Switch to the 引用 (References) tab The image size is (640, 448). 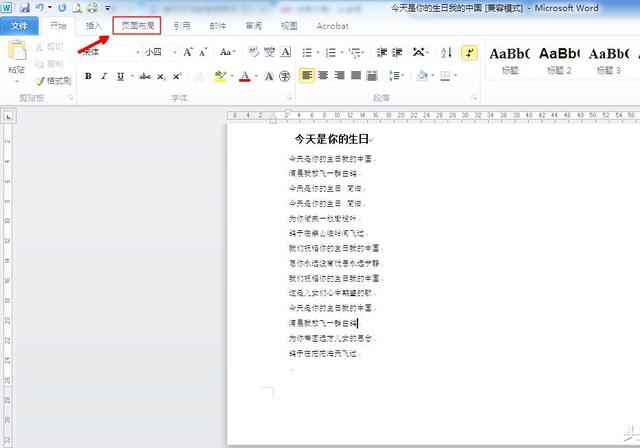(182, 26)
